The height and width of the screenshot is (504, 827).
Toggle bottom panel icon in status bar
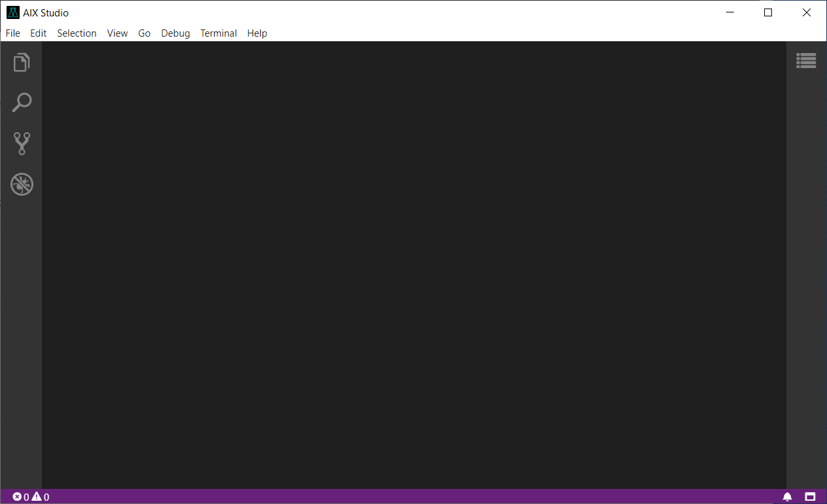click(x=810, y=497)
